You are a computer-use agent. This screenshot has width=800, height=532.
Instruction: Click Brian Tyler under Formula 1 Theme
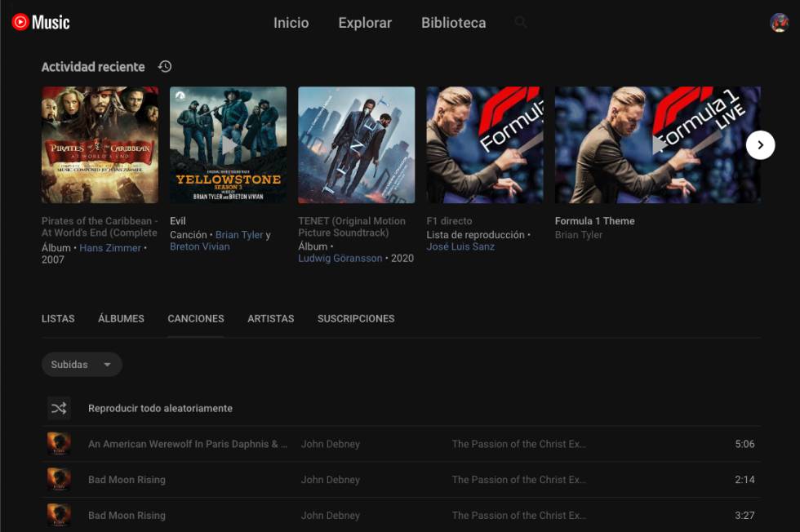(x=579, y=235)
